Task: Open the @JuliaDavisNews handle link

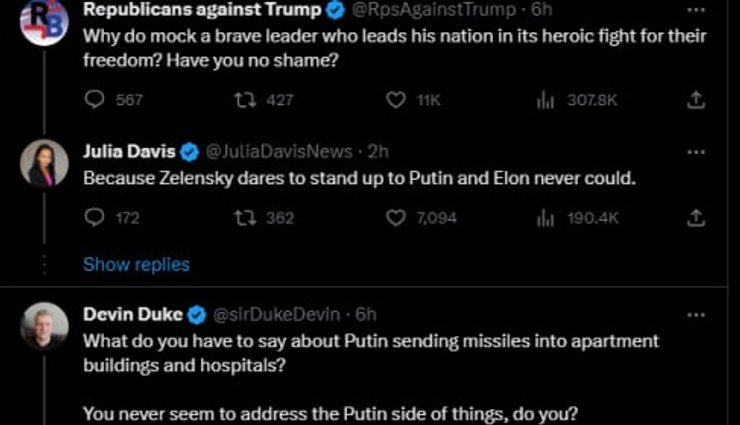Action: click(279, 152)
